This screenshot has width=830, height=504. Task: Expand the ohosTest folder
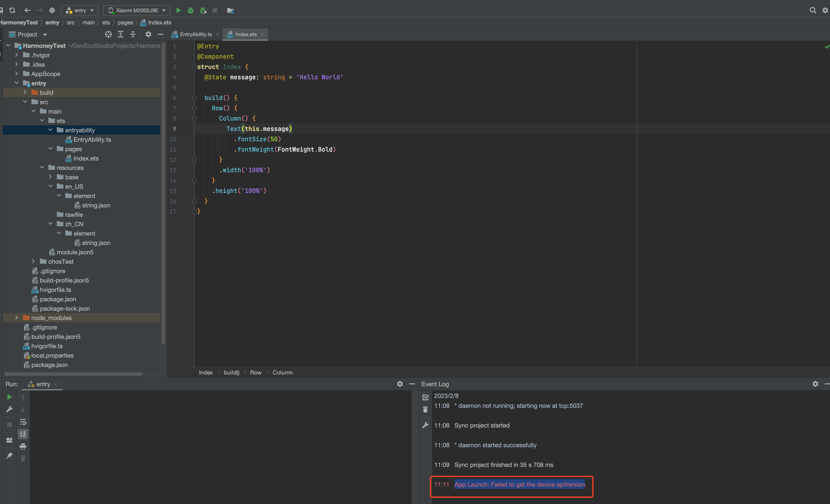33,261
